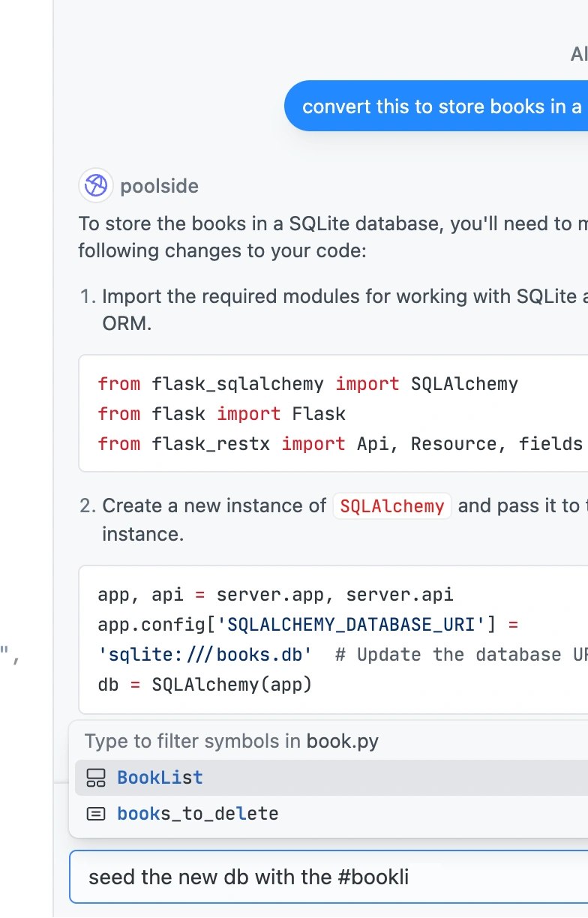Click the poolside assistant avatar icon

96,185
